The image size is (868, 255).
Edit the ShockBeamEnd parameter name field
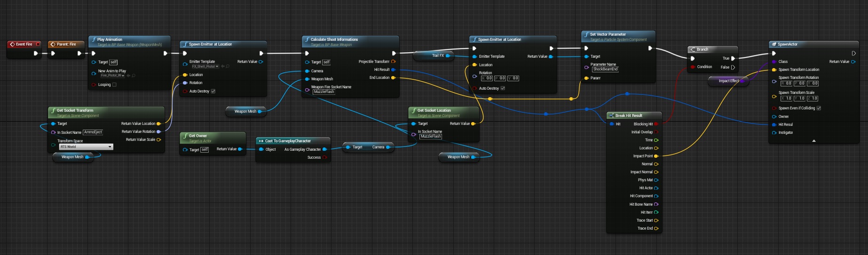click(605, 69)
